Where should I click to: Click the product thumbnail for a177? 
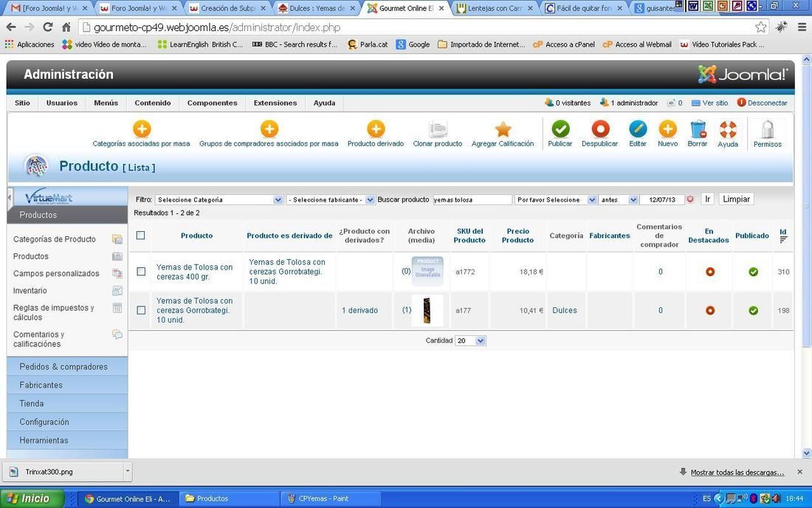coord(427,310)
